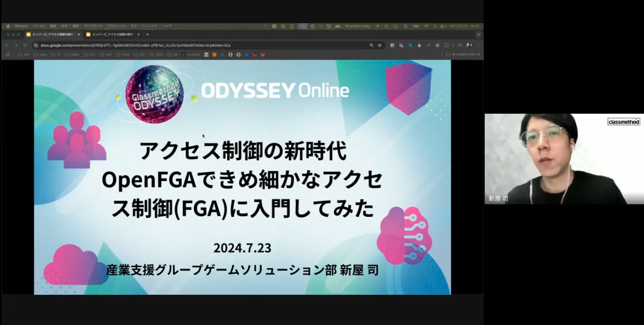The width and height of the screenshot is (644, 325).
Task: Open the new tab plus button
Action: click(147, 34)
